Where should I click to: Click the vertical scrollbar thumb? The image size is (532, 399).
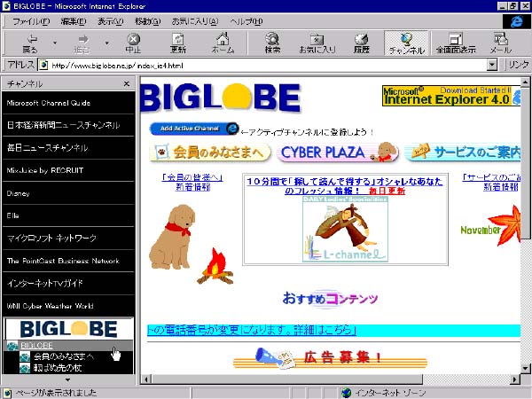[525, 163]
